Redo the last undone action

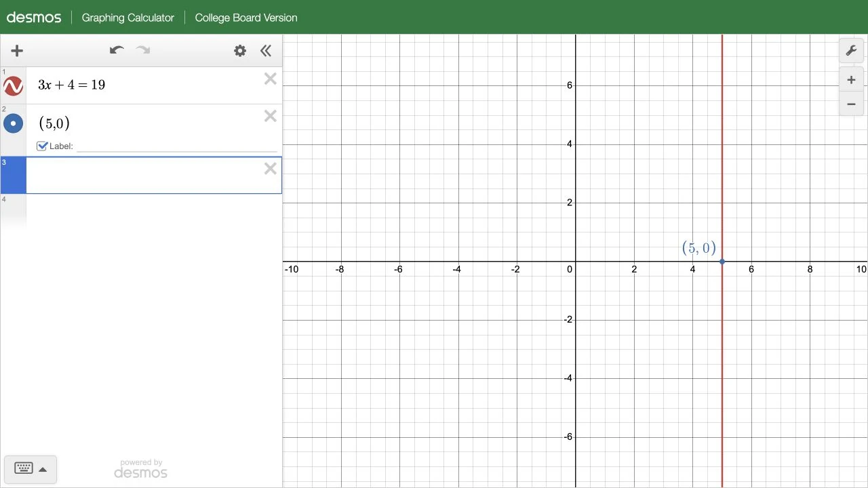click(x=143, y=50)
